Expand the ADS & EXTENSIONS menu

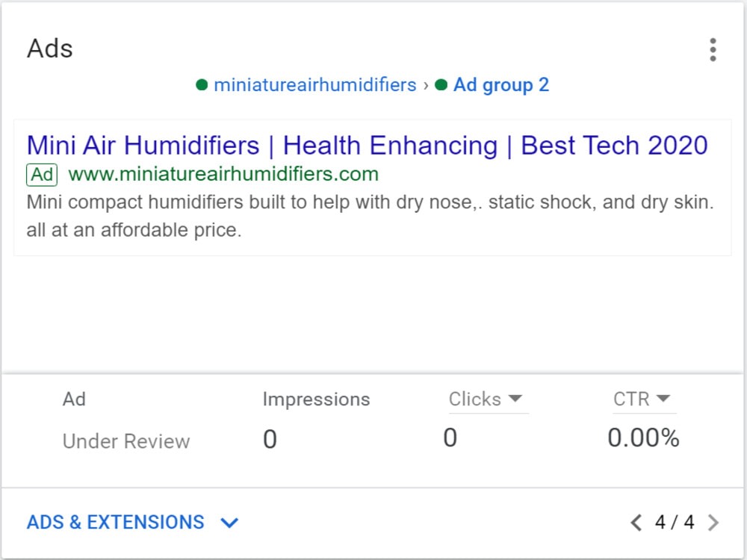pos(132,523)
